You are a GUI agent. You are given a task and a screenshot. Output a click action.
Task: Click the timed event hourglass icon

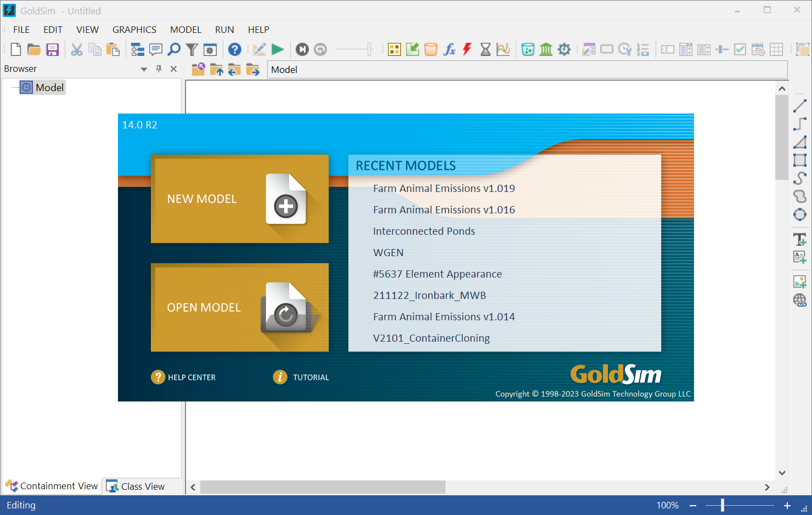pos(485,49)
